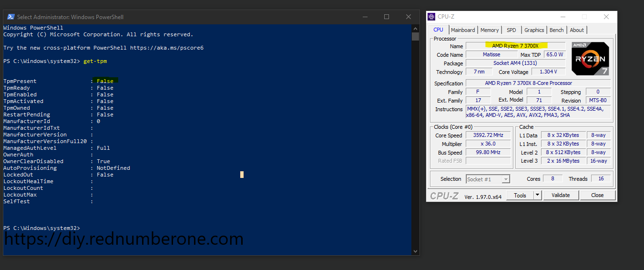
Task: Click the Instructions list text
Action: 538,112
